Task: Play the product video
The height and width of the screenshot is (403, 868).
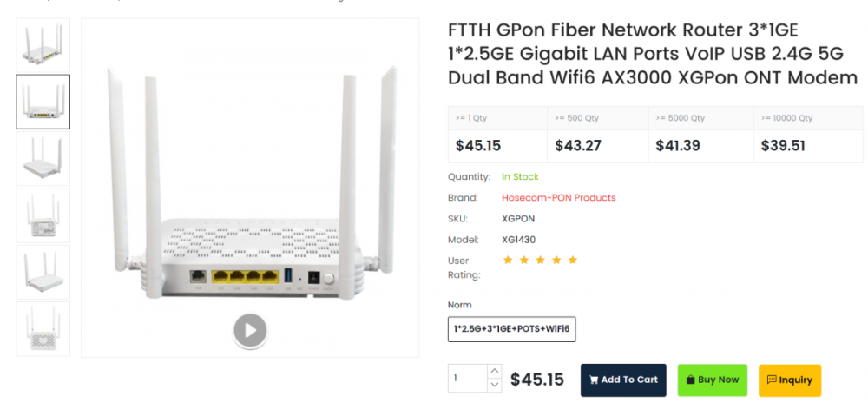Action: (250, 330)
